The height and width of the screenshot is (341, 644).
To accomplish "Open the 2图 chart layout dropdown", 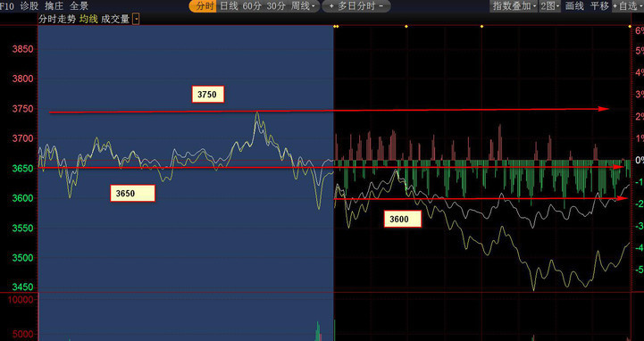I will pos(550,6).
